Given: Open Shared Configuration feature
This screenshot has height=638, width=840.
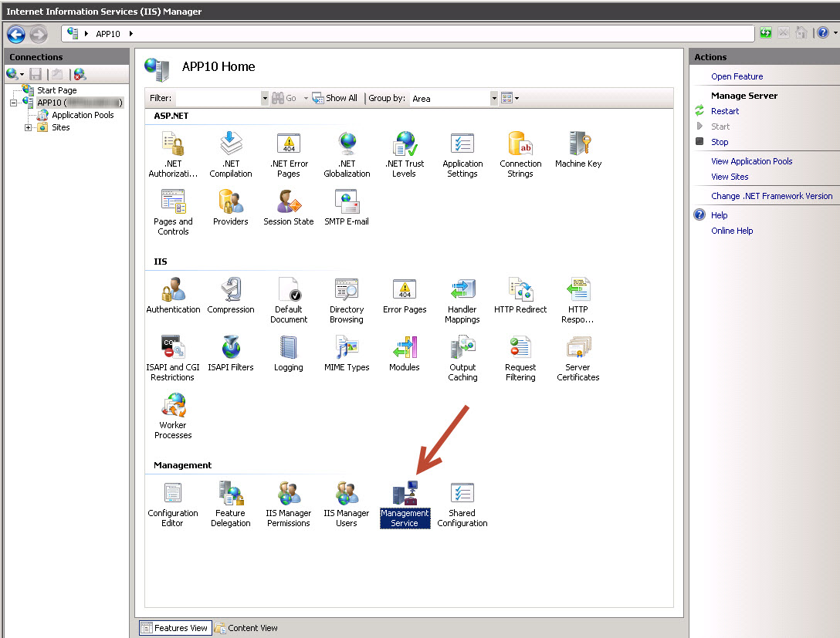Looking at the screenshot, I should pos(462,504).
